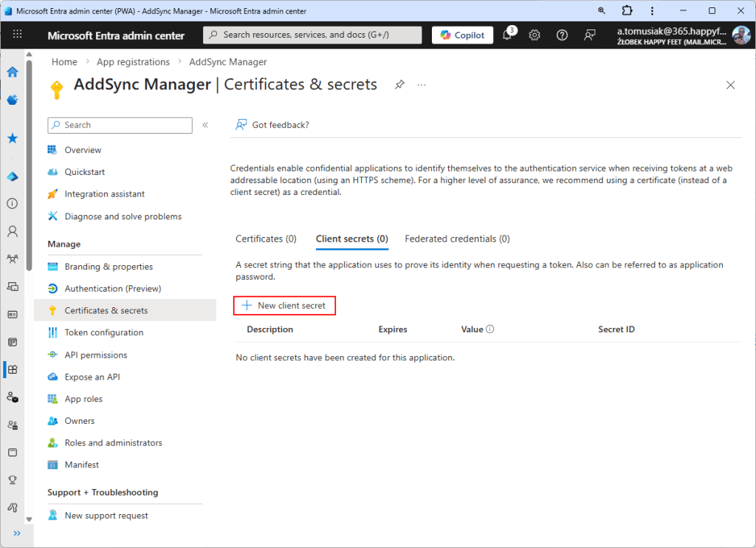Image resolution: width=756 pixels, height=548 pixels.
Task: Open the Feedback icon in top bar
Action: (589, 35)
